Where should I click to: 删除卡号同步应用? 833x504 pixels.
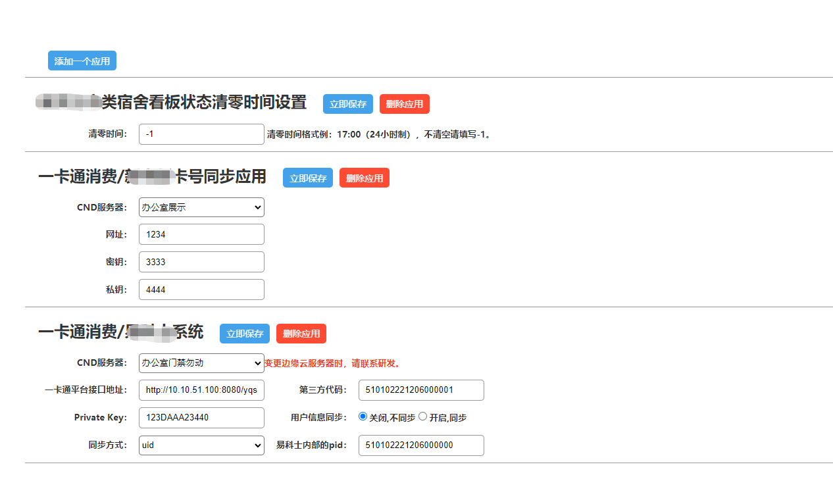[x=364, y=178]
